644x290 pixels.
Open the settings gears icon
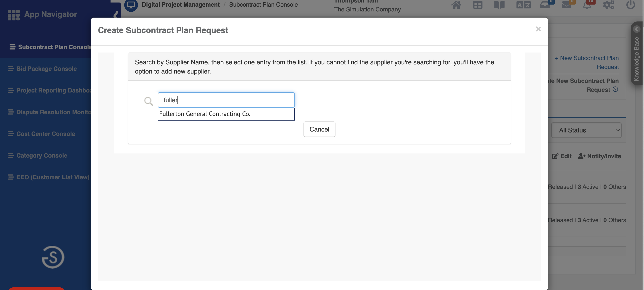coord(608,5)
